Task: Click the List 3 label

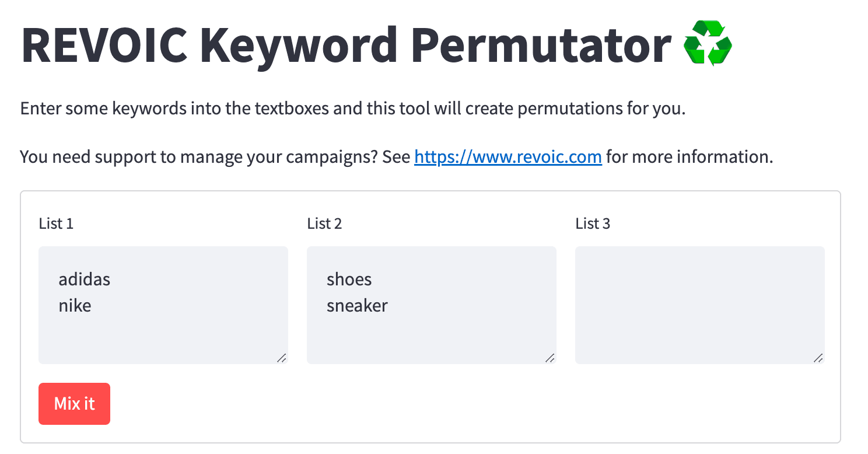Action: [x=593, y=223]
